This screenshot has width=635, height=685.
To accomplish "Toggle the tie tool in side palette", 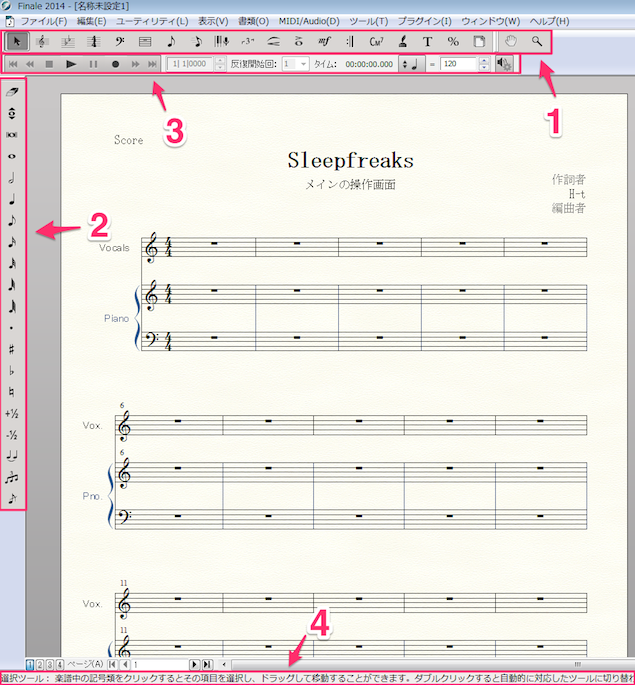I will 12,456.
